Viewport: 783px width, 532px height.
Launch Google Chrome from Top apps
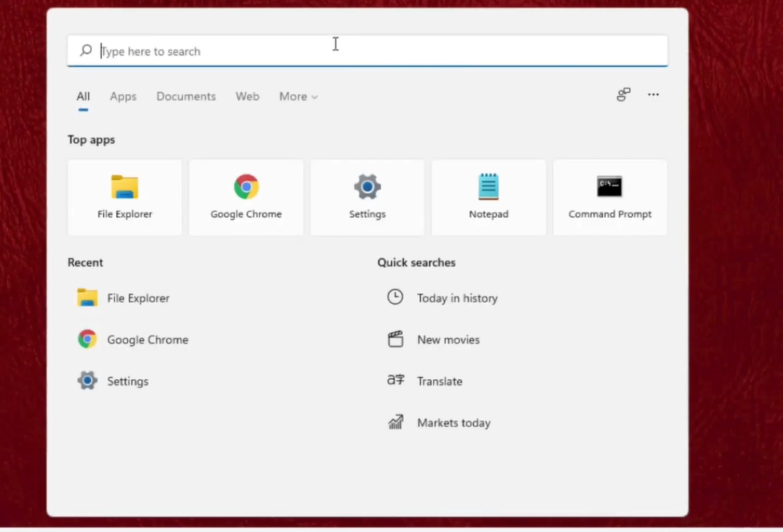(x=246, y=197)
